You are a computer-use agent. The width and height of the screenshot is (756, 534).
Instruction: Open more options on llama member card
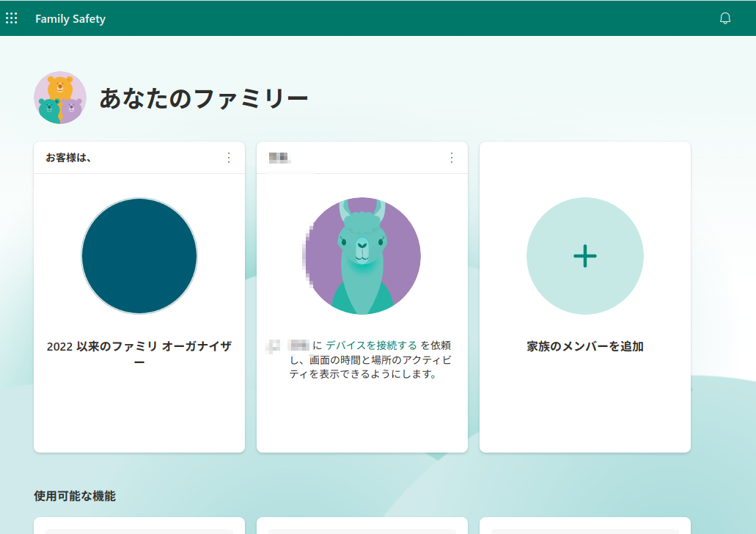(451, 158)
